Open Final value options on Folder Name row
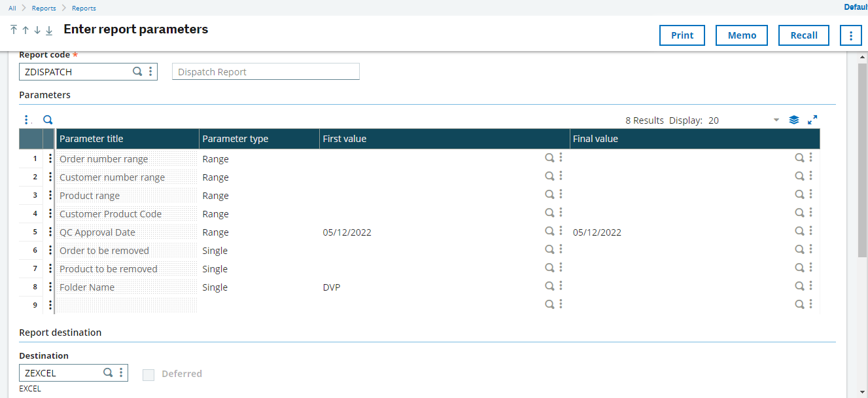868x398 pixels. [810, 285]
